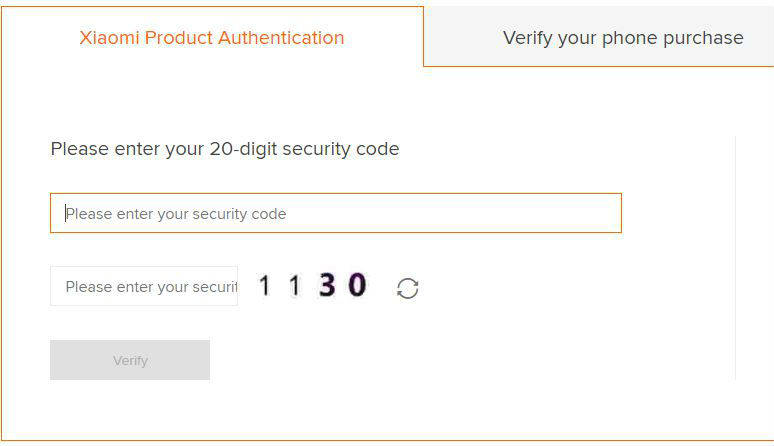
Task: Refresh the captcha image
Action: [407, 288]
